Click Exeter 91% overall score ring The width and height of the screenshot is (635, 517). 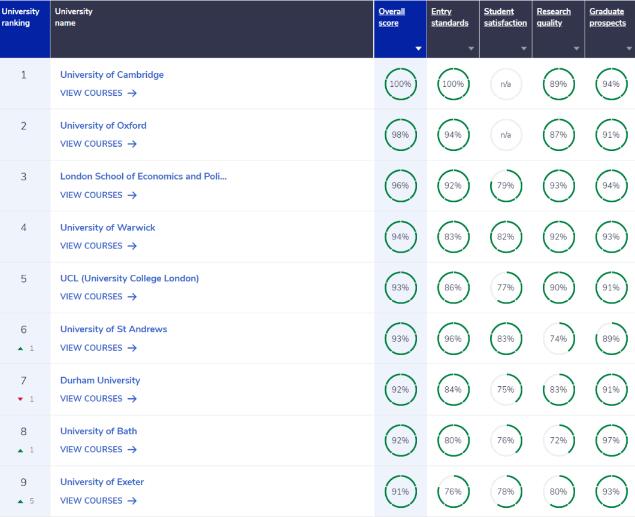click(x=401, y=491)
